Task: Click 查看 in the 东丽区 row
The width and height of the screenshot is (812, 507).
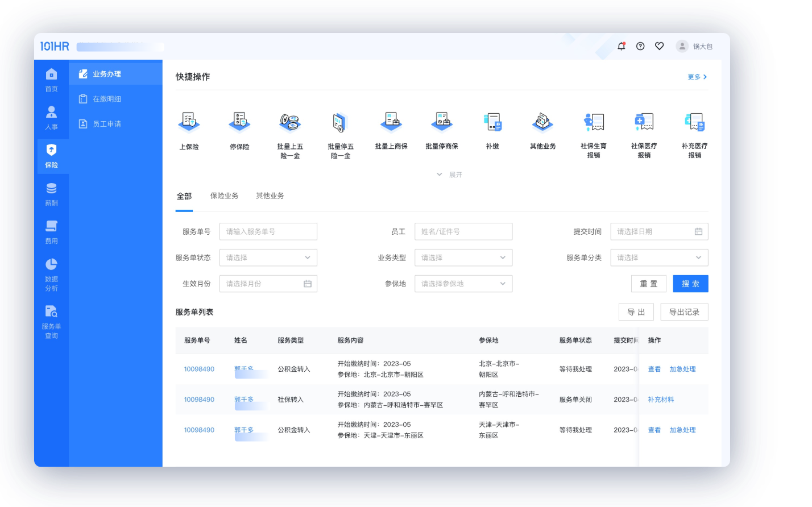Action: point(654,430)
